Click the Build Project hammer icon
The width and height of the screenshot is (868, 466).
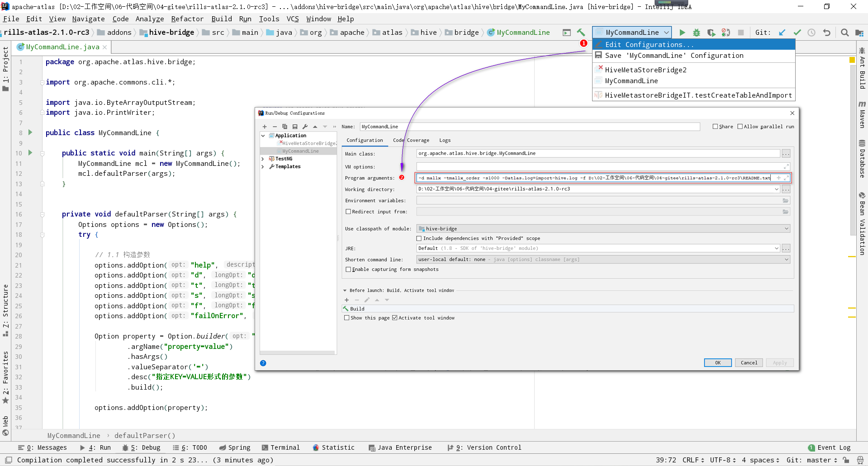(x=581, y=33)
